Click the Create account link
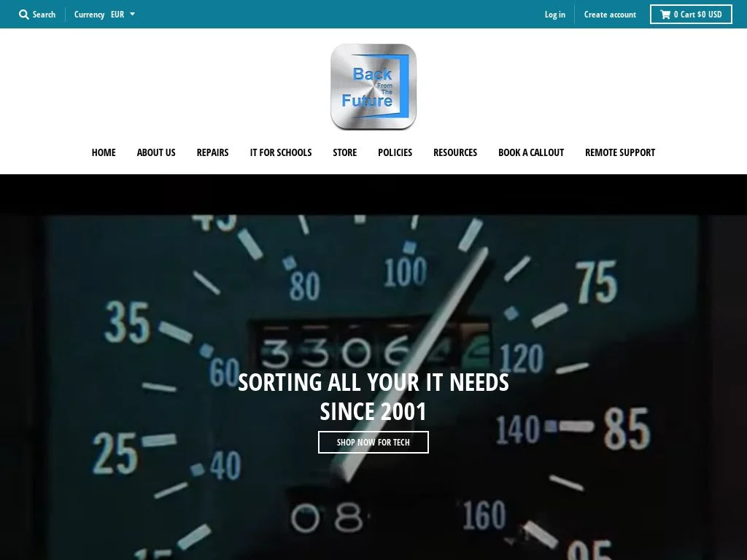The image size is (747, 560). point(610,15)
